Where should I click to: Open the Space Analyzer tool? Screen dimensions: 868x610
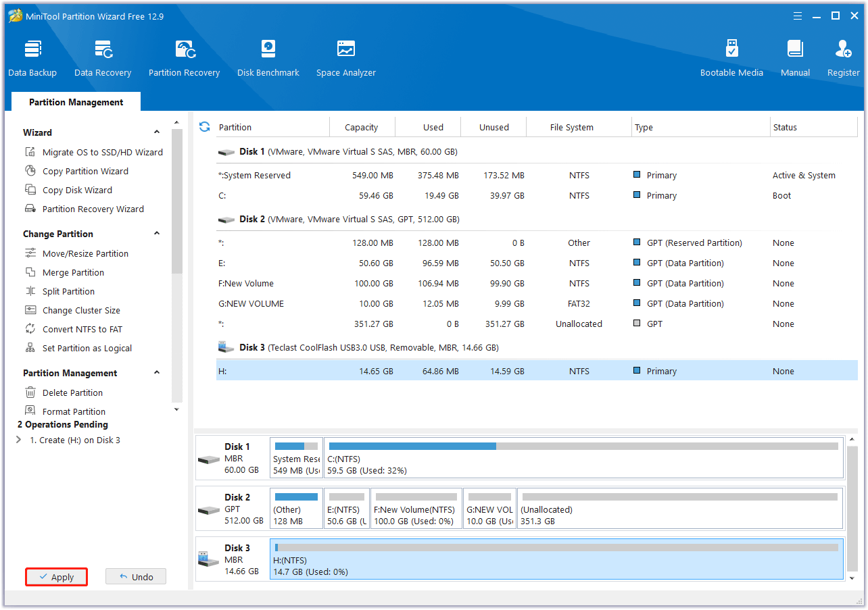pyautogui.click(x=345, y=58)
